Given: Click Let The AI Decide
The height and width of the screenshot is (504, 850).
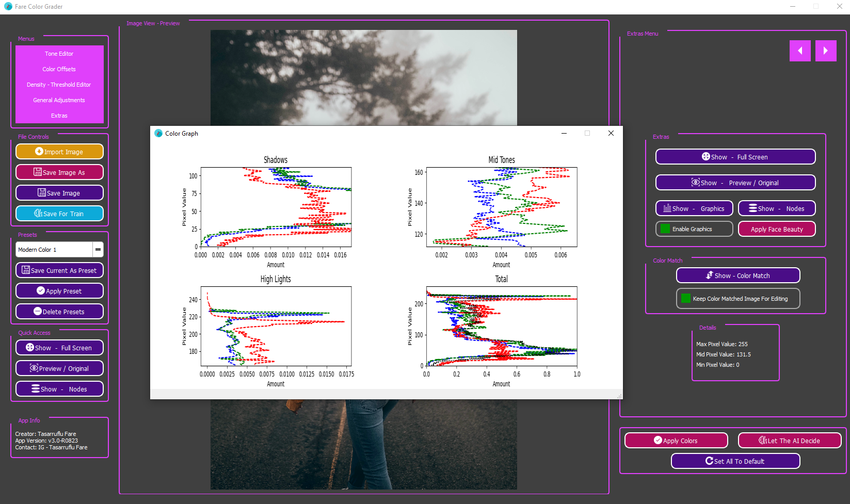Looking at the screenshot, I should (789, 441).
